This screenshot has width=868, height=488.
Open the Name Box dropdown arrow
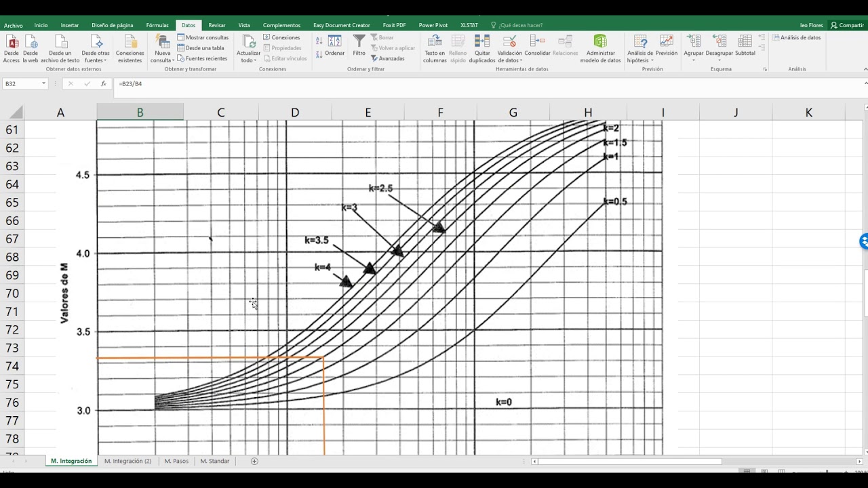pos(43,83)
